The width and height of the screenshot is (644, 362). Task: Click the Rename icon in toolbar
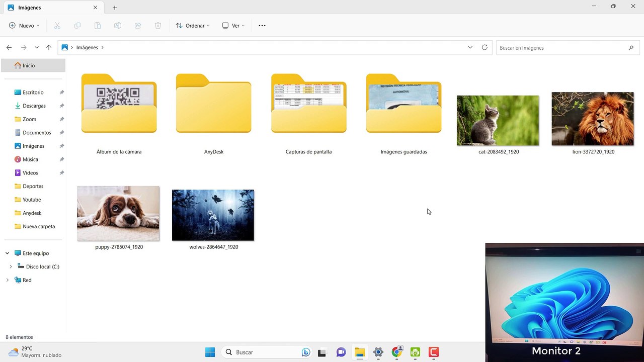118,26
